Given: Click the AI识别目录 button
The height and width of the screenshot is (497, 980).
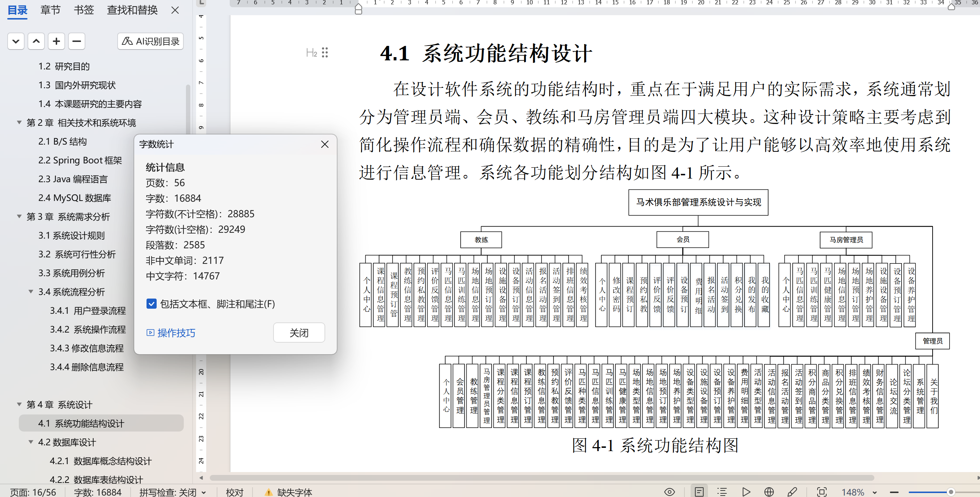Looking at the screenshot, I should click(150, 41).
